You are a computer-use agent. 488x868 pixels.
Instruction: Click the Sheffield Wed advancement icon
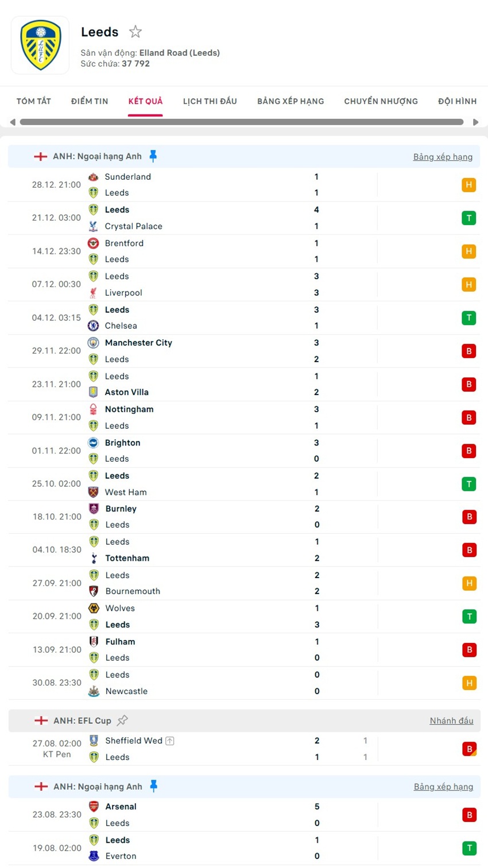[170, 741]
